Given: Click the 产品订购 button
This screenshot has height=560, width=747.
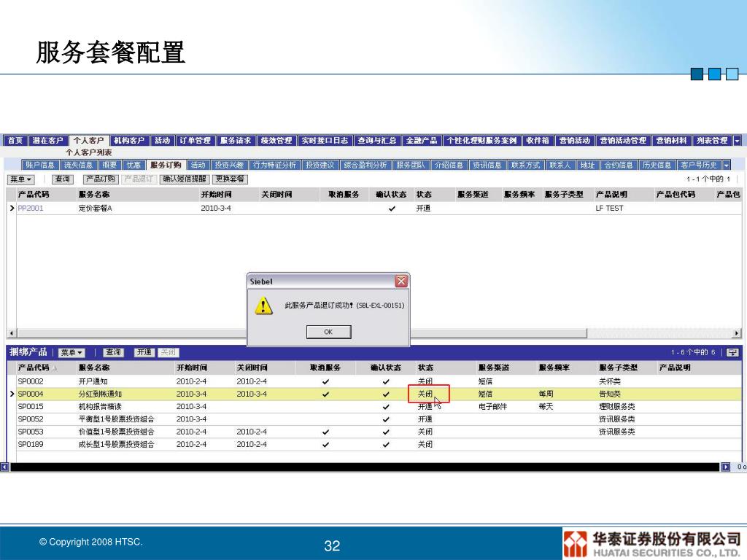Looking at the screenshot, I should point(101,179).
